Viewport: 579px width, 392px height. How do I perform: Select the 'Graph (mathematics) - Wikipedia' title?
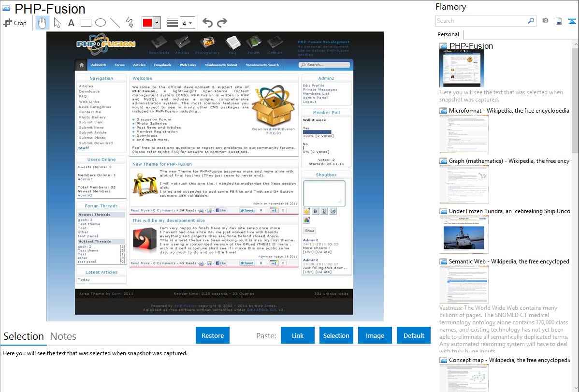point(509,161)
